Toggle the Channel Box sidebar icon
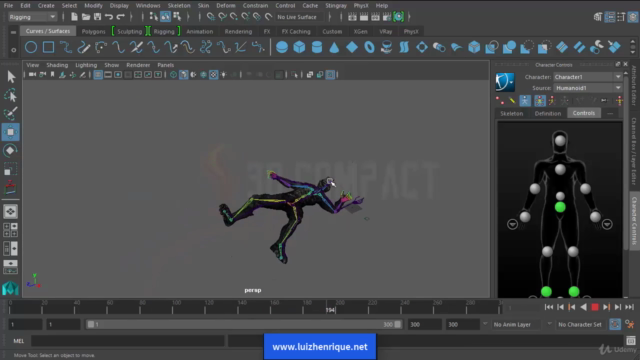The image size is (640, 360). (633, 17)
